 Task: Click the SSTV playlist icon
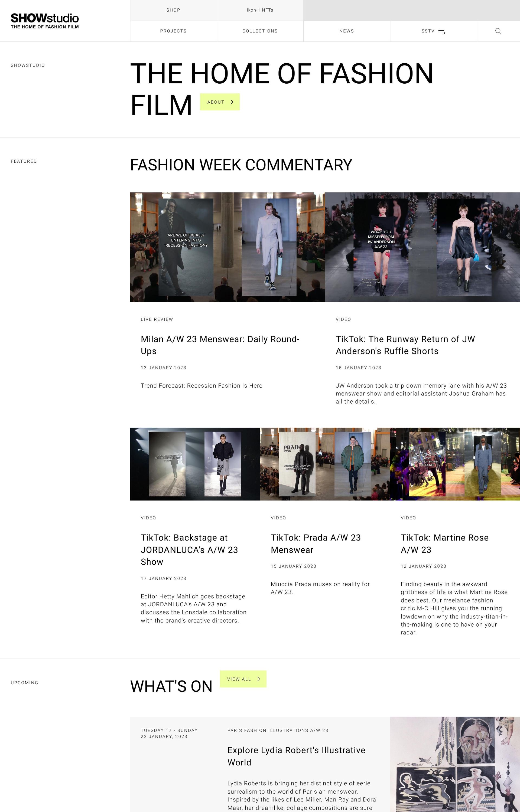pyautogui.click(x=442, y=31)
